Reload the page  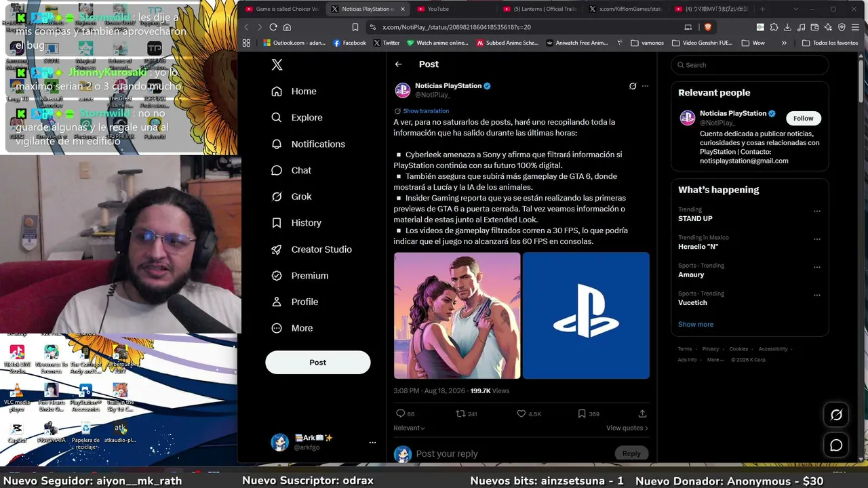[273, 27]
